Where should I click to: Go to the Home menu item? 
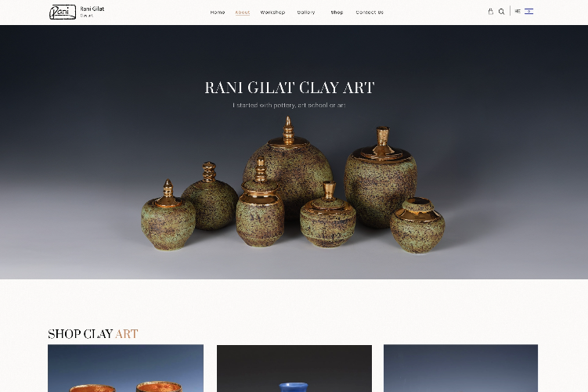pos(218,13)
